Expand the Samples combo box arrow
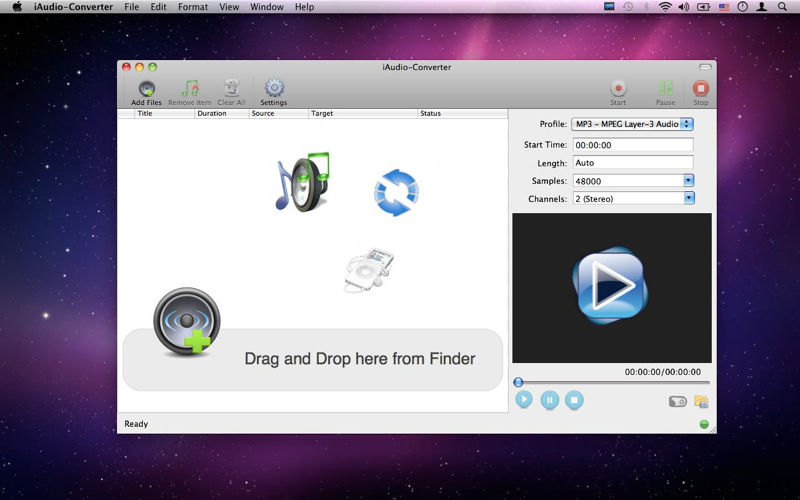The height and width of the screenshot is (500, 800). pos(689,181)
